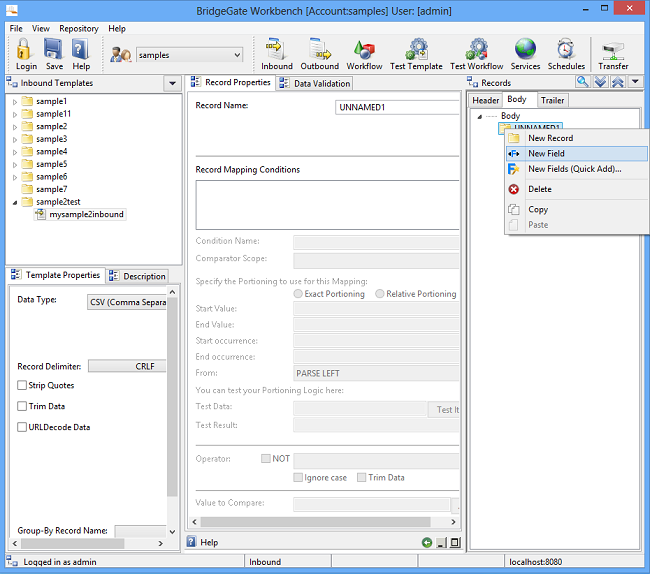Enable URLDecode Data checkbox
The width and height of the screenshot is (650, 574).
[22, 427]
